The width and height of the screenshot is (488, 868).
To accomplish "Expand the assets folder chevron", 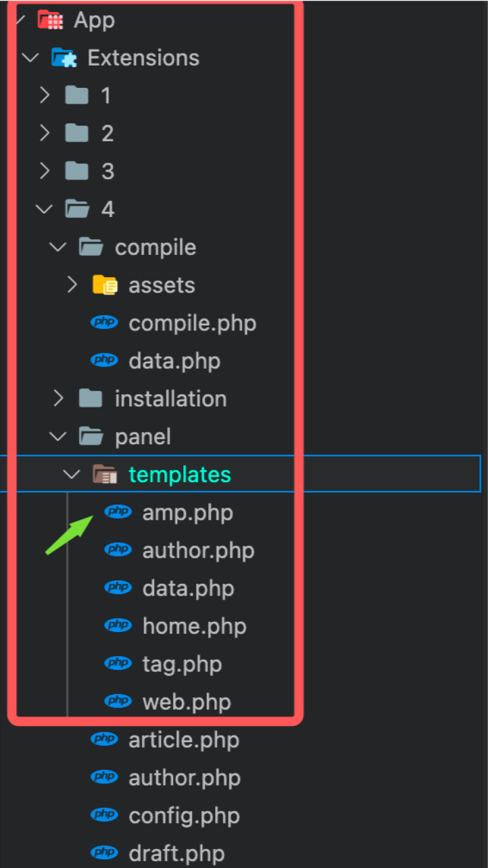I will pyautogui.click(x=72, y=284).
